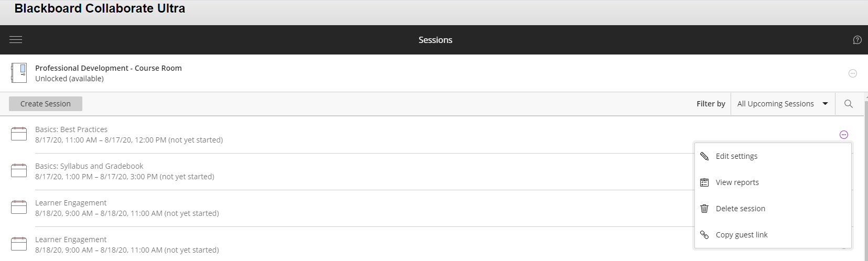Open the help question mark icon

point(857,40)
